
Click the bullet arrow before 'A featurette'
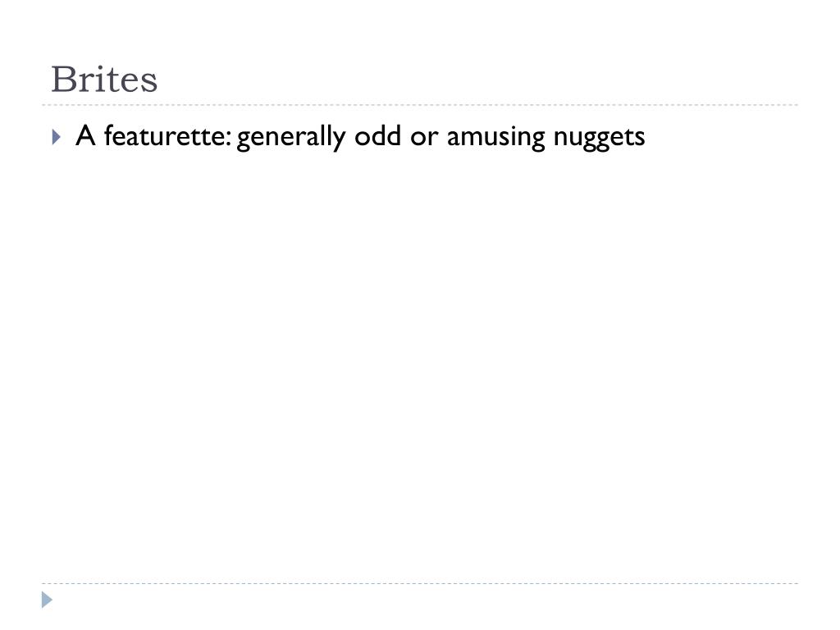[57, 137]
